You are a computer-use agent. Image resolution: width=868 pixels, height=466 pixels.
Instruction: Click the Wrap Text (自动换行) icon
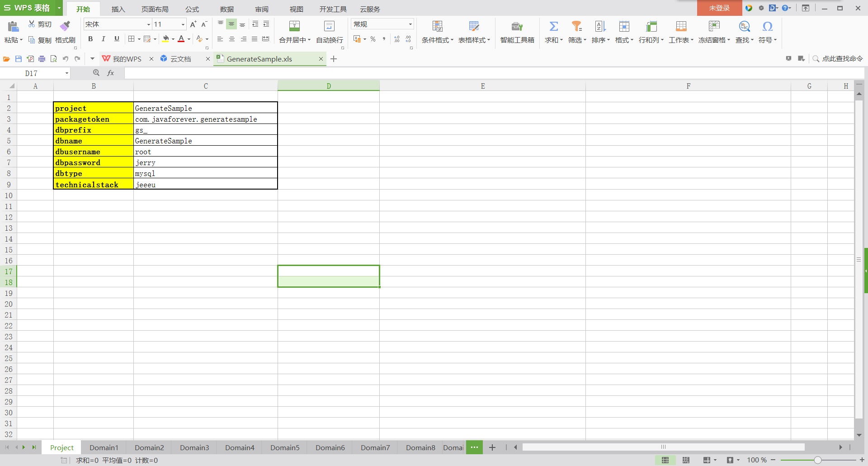click(x=329, y=26)
